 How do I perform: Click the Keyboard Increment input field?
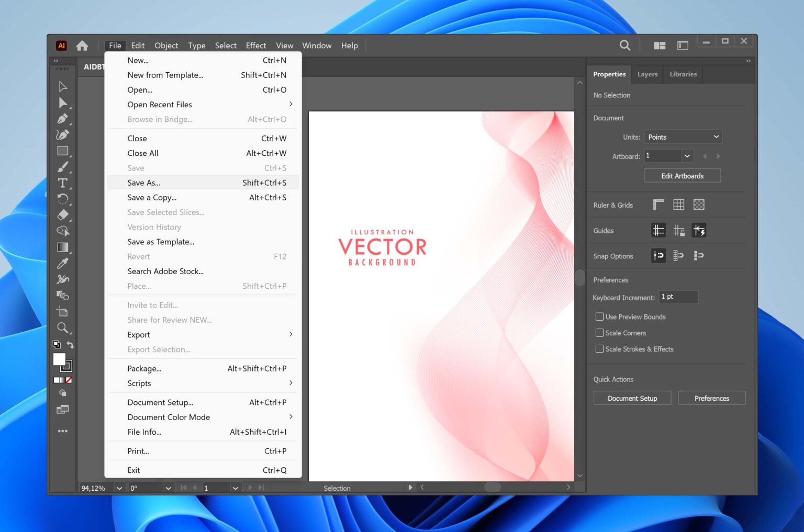tap(678, 297)
